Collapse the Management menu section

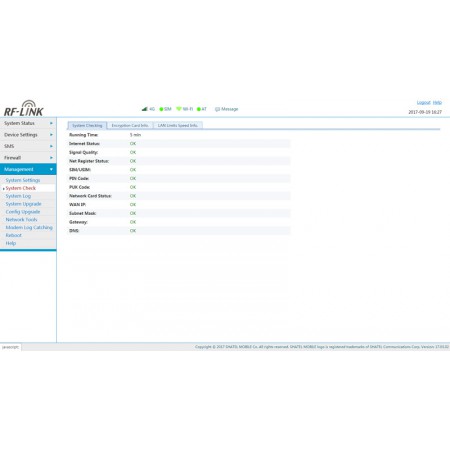[28, 169]
